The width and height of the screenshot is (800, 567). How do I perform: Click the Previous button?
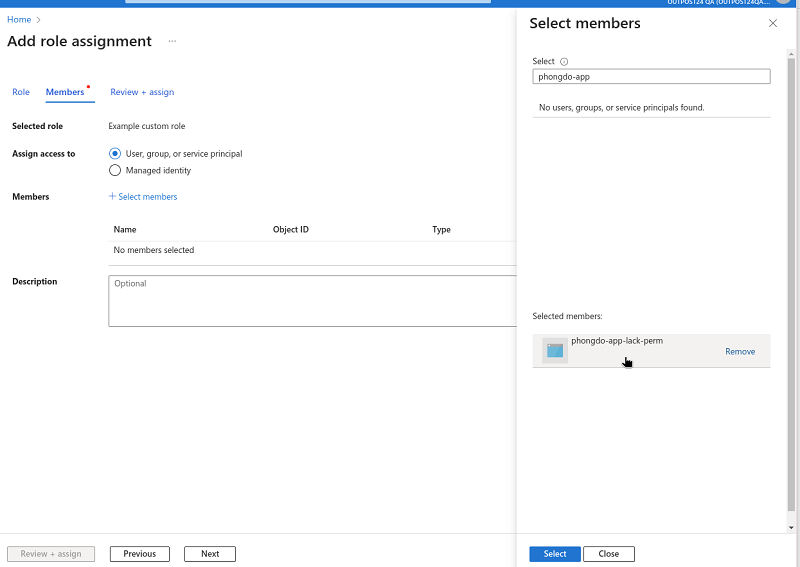(140, 554)
